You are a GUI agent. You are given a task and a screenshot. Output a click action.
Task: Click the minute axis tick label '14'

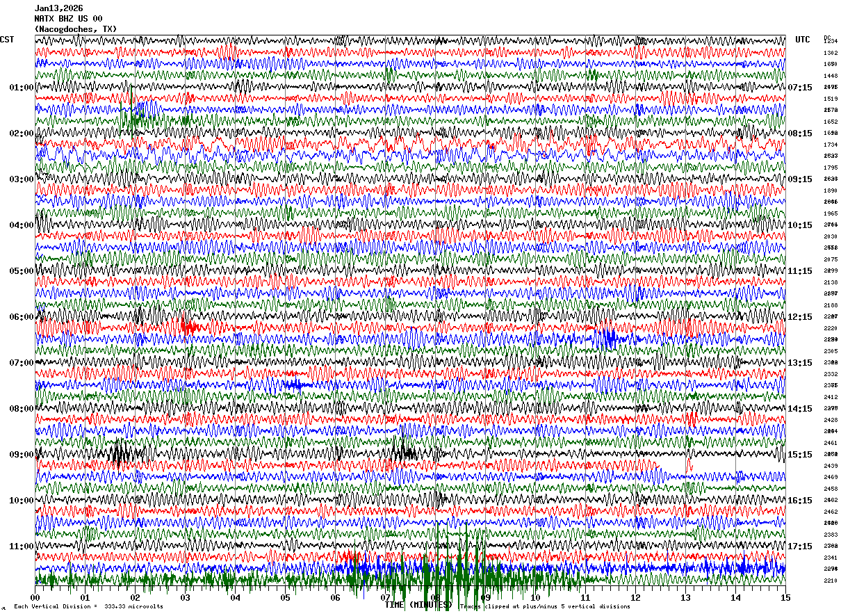click(735, 597)
